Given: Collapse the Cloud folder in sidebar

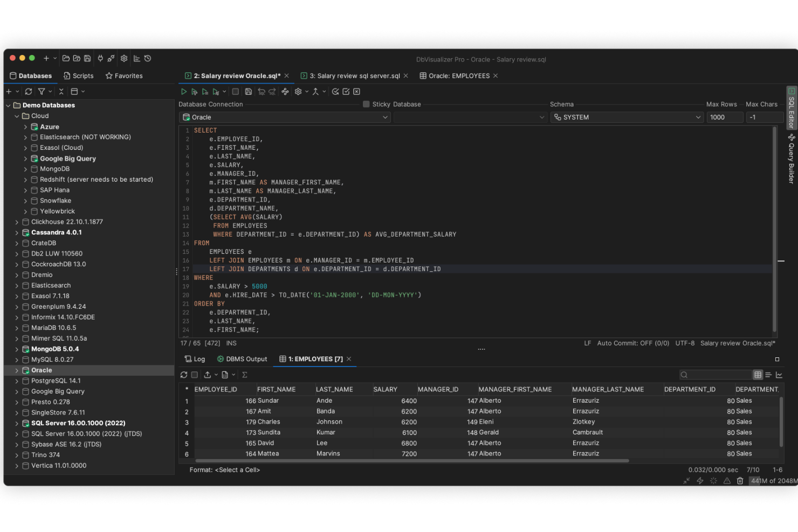Looking at the screenshot, I should (x=16, y=115).
